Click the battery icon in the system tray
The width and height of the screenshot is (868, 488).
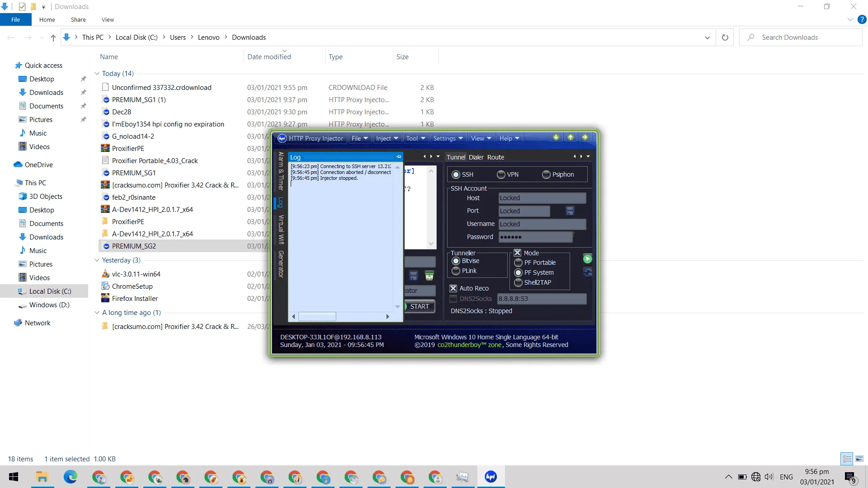[x=742, y=477]
